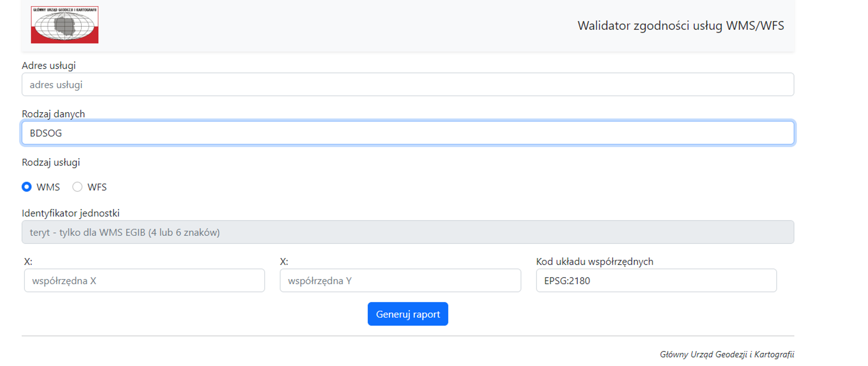
Task: Select the WFS radio button
Action: tap(77, 187)
